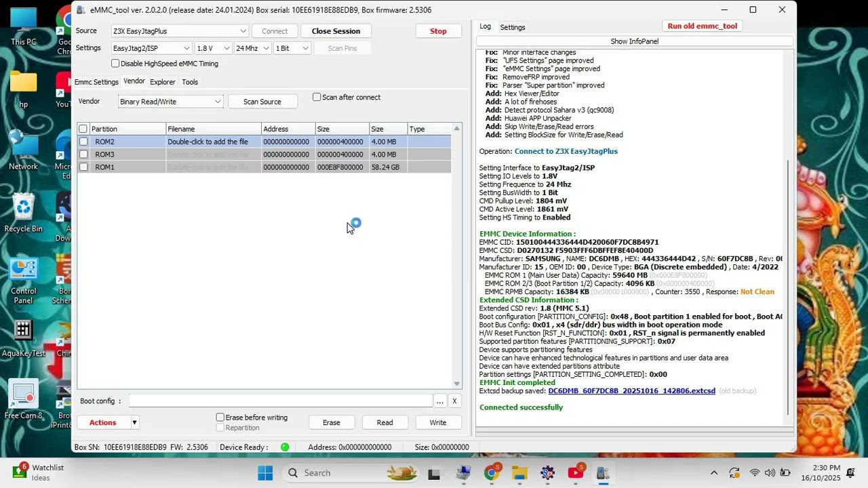This screenshot has width=868, height=488.
Task: Click the green Device Ready indicator
Action: tap(285, 447)
